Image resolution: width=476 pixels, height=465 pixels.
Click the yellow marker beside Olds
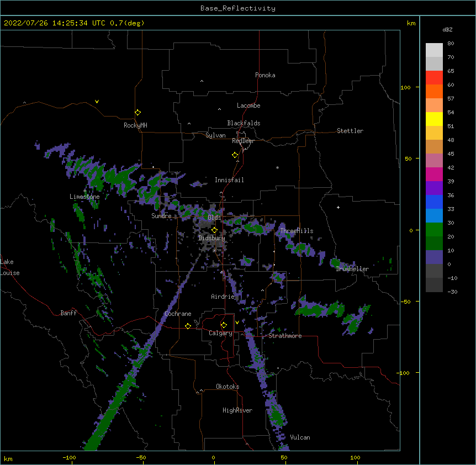click(214, 230)
